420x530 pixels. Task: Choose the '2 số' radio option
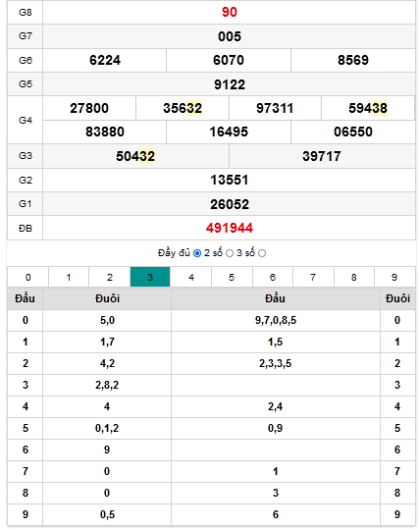click(230, 253)
